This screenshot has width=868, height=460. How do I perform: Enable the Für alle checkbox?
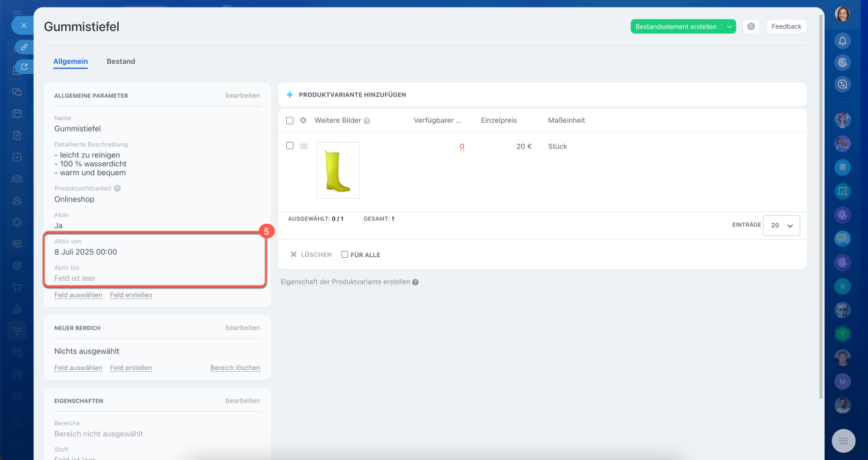pyautogui.click(x=344, y=254)
